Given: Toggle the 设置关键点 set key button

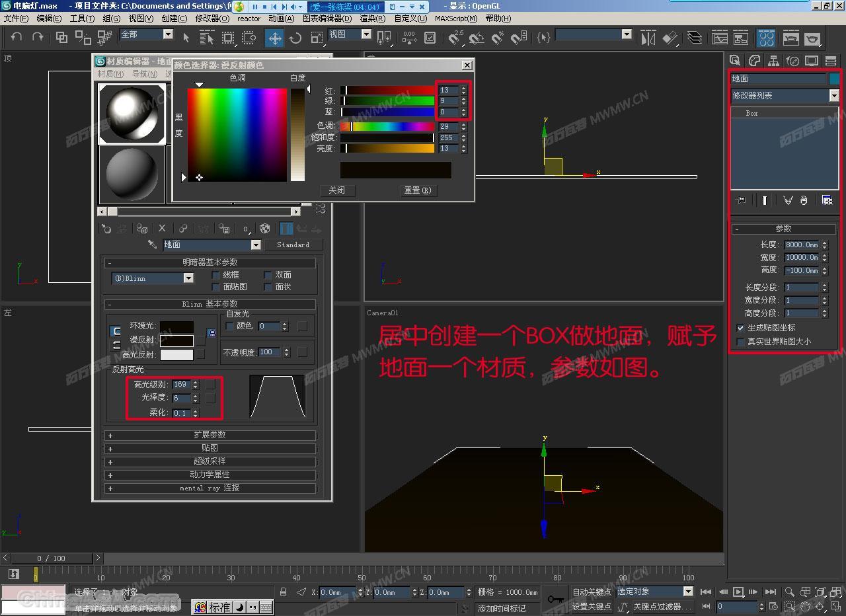Looking at the screenshot, I should [x=592, y=606].
